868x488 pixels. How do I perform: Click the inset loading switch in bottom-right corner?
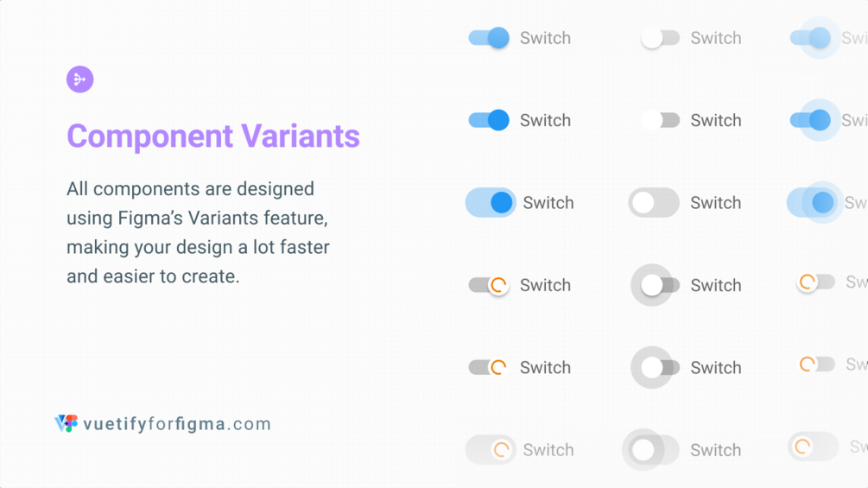click(813, 447)
